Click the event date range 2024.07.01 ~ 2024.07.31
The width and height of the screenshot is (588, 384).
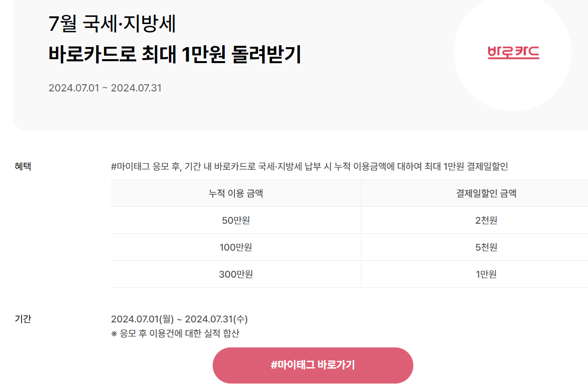(x=105, y=88)
